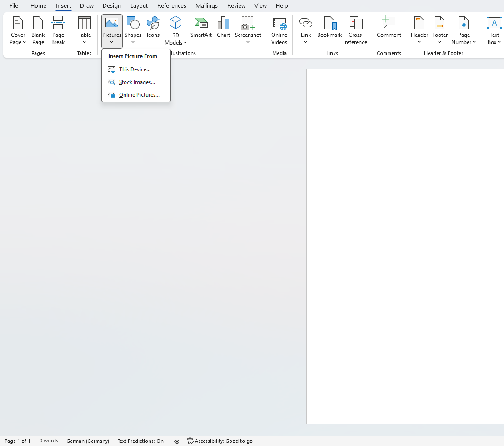
Task: Expand the Link dropdown arrow
Action: click(x=306, y=42)
